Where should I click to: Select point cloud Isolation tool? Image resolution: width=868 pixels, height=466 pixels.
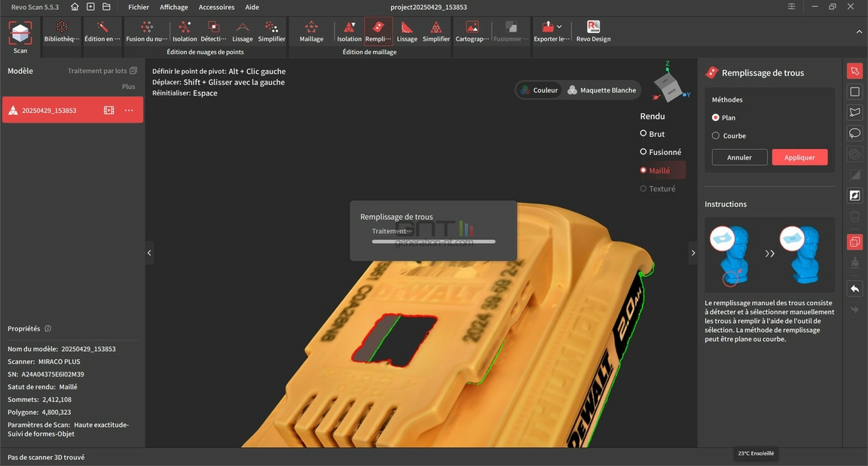tap(185, 32)
